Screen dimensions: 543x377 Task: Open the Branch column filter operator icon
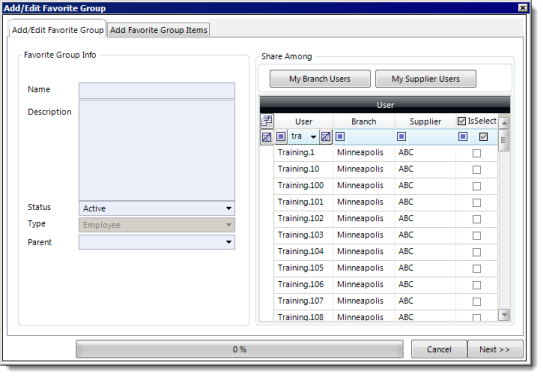(340, 137)
